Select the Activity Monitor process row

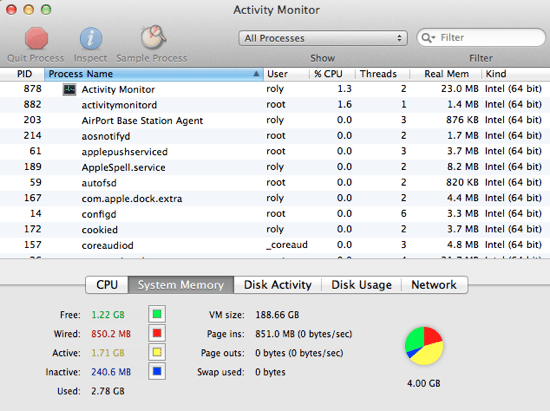275,89
